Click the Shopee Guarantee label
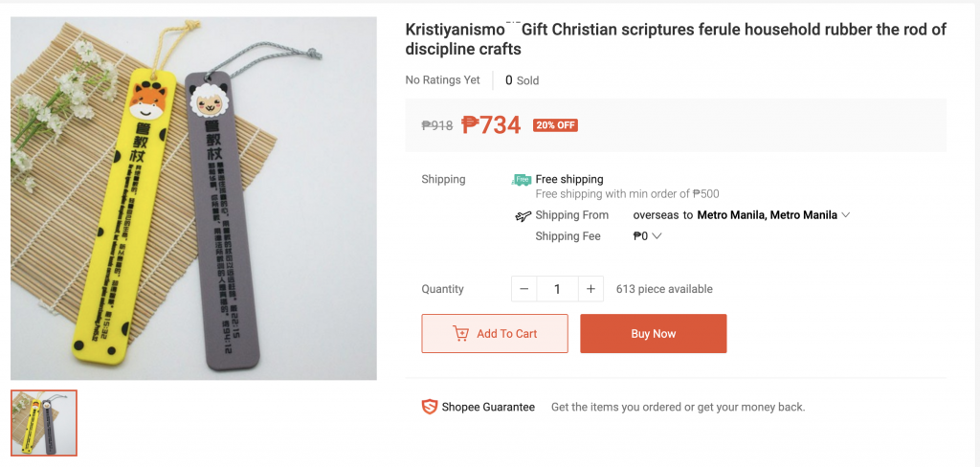The image size is (980, 467). [488, 407]
